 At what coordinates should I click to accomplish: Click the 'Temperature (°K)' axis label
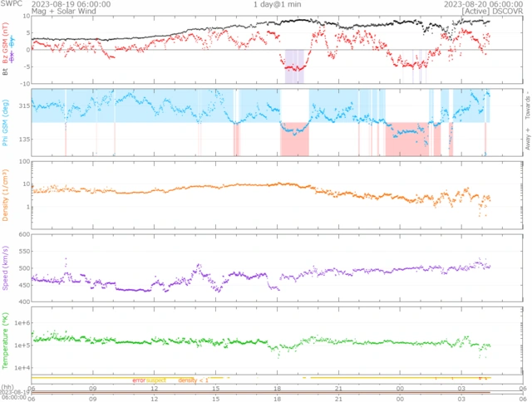pos(5,341)
